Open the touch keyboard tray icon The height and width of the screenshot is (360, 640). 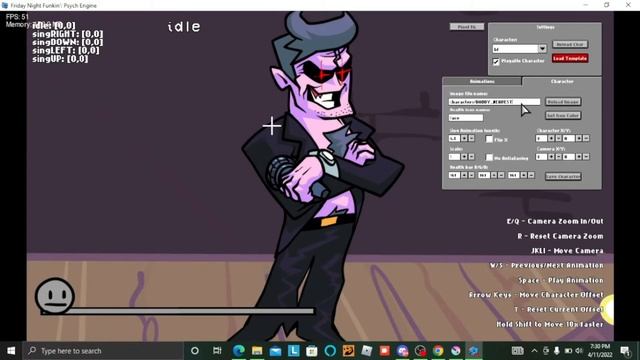517,351
